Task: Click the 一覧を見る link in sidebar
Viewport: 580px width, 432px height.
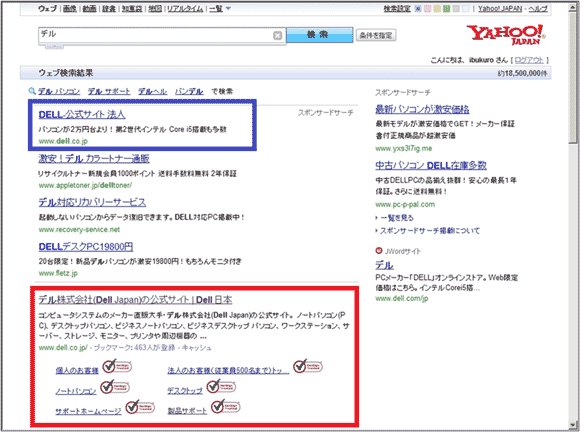Action: click(397, 218)
